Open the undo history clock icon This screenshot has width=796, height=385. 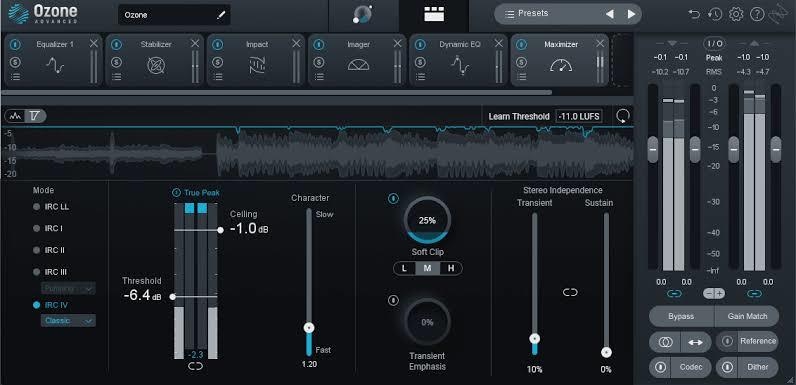point(715,15)
